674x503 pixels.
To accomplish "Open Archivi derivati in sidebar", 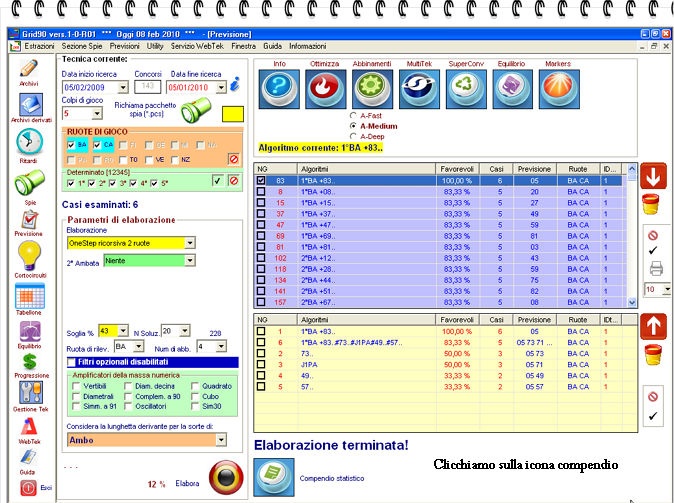I will click(31, 104).
